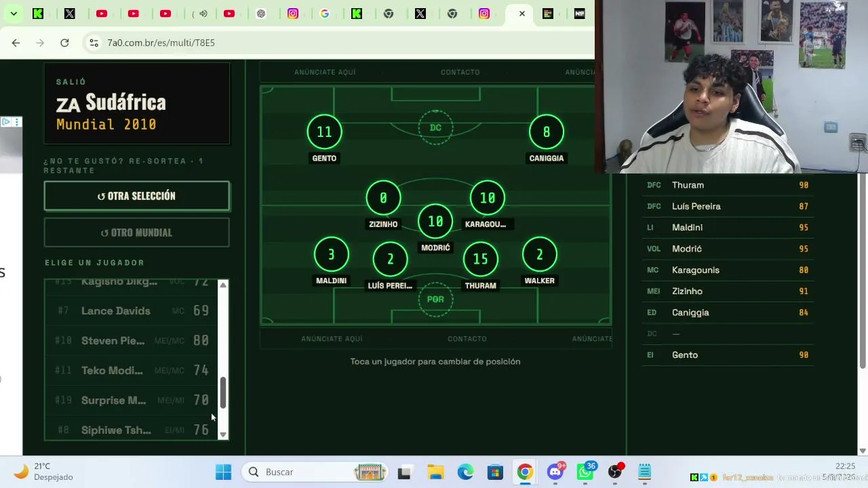This screenshot has width=868, height=488.
Task: Pick Lance Davids from the player list
Action: pyautogui.click(x=132, y=310)
